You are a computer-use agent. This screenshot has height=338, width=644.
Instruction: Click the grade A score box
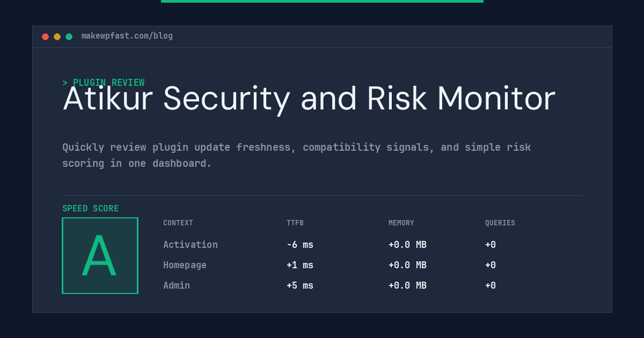point(100,255)
